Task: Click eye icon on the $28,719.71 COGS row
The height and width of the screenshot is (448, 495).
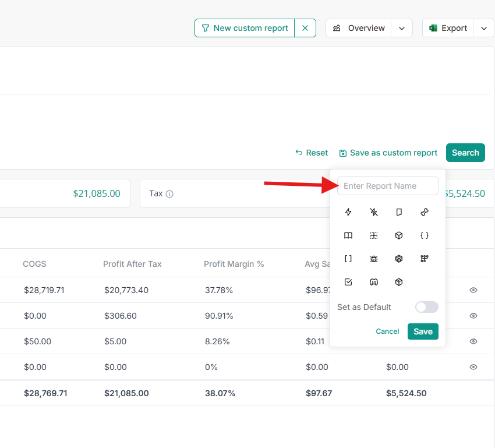Action: click(473, 290)
